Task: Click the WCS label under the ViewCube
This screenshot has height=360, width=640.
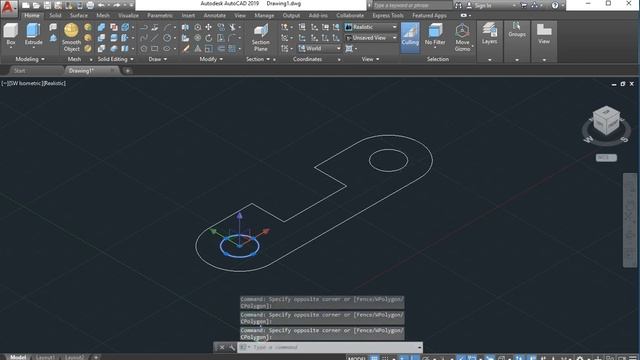Action: 606,158
